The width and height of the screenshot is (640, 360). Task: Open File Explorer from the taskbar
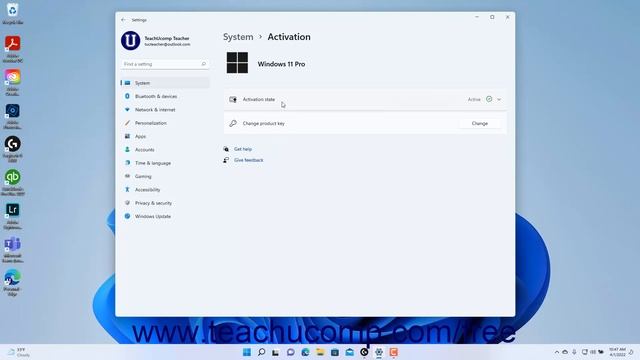pos(320,352)
